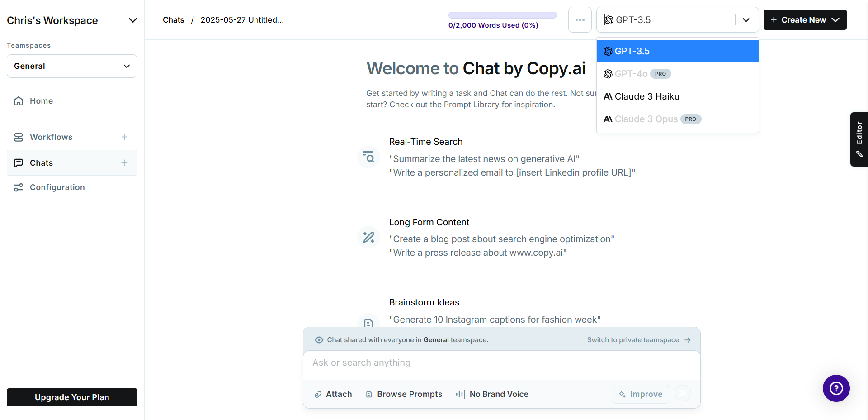Open the Create New dropdown button

pos(805,20)
